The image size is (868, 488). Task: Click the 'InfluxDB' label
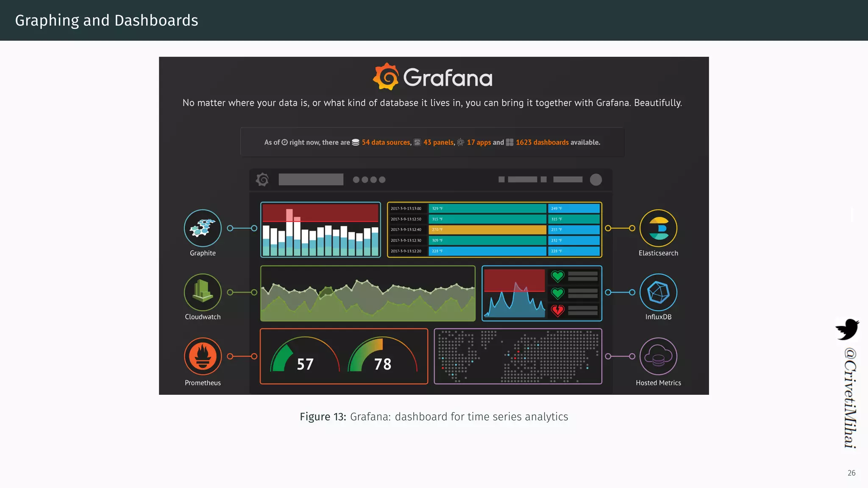pyautogui.click(x=658, y=317)
